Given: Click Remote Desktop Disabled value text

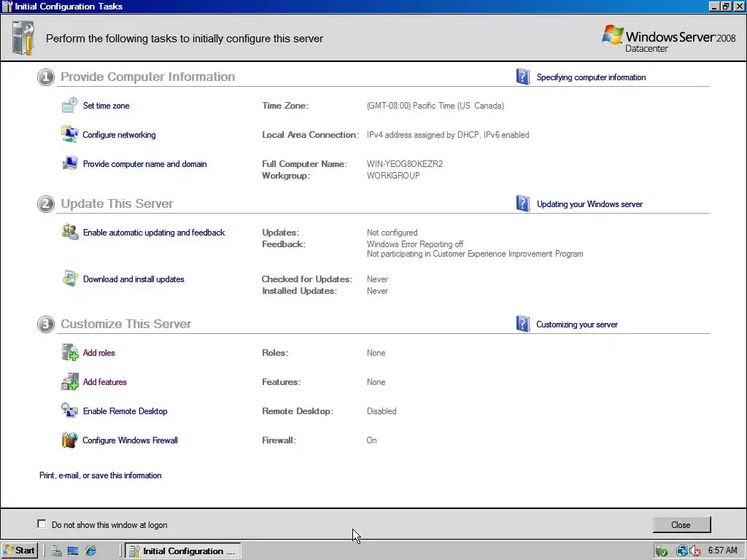Looking at the screenshot, I should (x=382, y=411).
